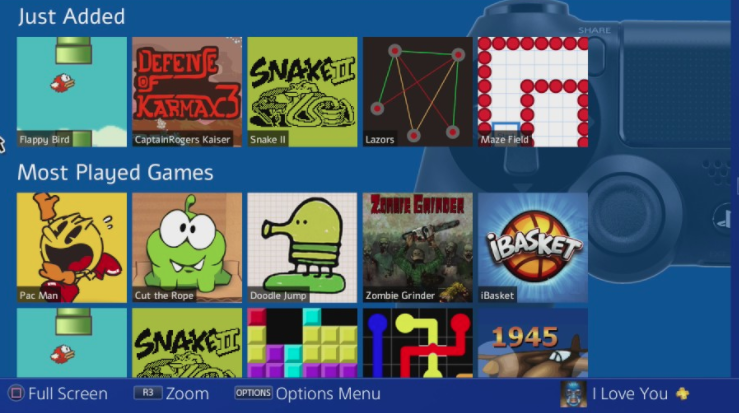Launch the 1945 airplane game
This screenshot has width=739, height=413.
pyautogui.click(x=533, y=343)
